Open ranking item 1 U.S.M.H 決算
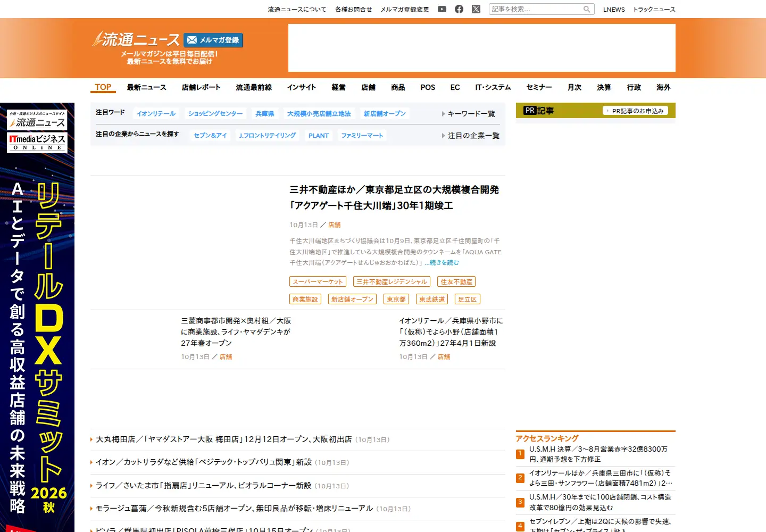The image size is (766, 532). 598,454
